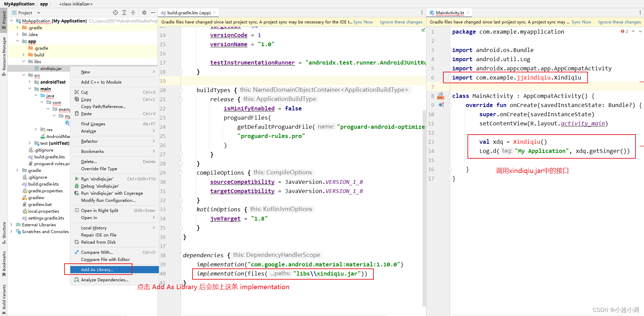The width and height of the screenshot is (644, 316).
Task: Toggle the fold marker at release line 21
Action: pyautogui.click(x=181, y=99)
